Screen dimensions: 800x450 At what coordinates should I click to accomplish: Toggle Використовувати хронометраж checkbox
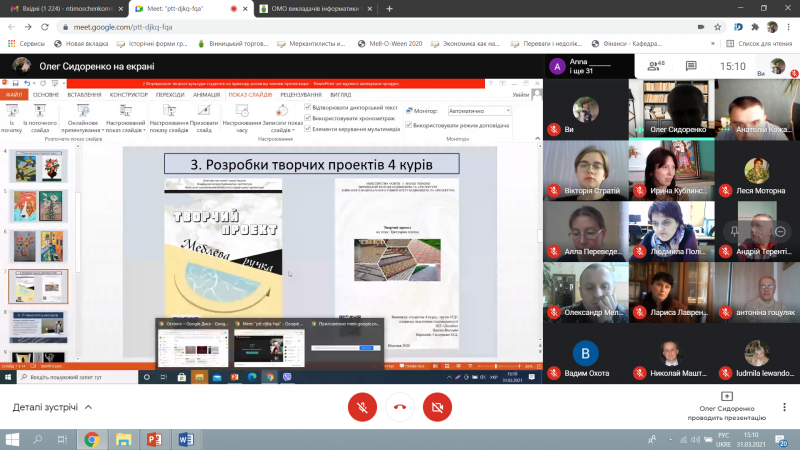click(x=308, y=118)
